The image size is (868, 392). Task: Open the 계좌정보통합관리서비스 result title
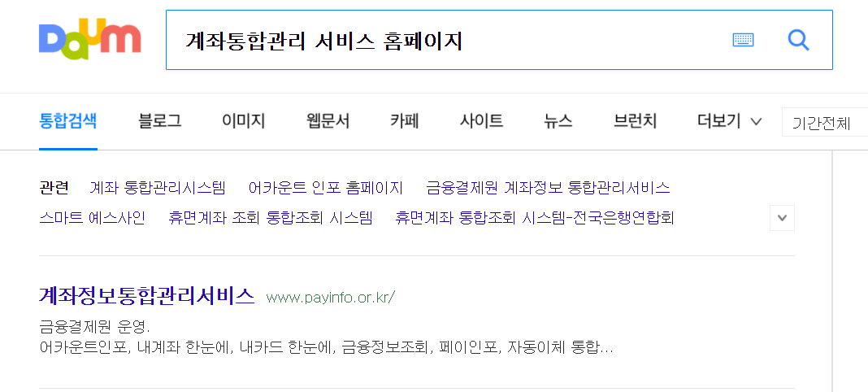pyautogui.click(x=146, y=296)
